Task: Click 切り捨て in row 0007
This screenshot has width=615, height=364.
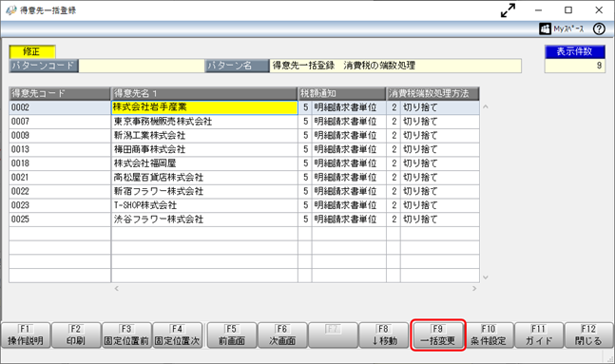Action: [x=420, y=122]
